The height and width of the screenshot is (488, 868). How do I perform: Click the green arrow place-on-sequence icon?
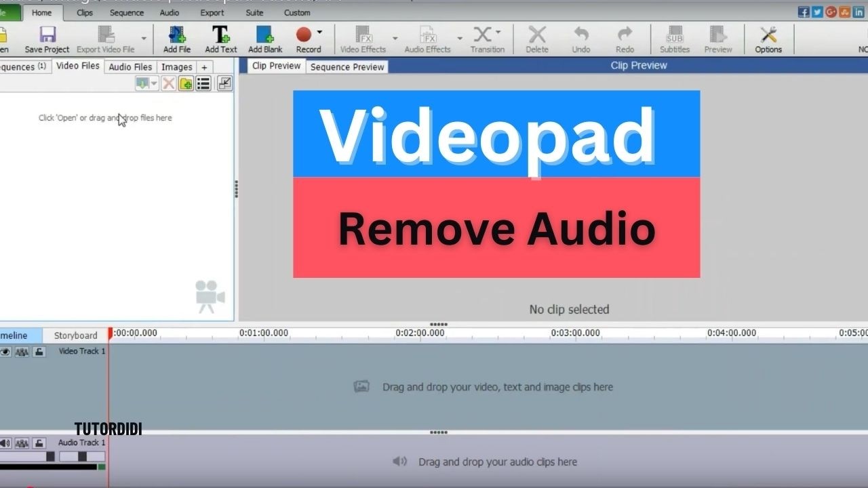142,83
